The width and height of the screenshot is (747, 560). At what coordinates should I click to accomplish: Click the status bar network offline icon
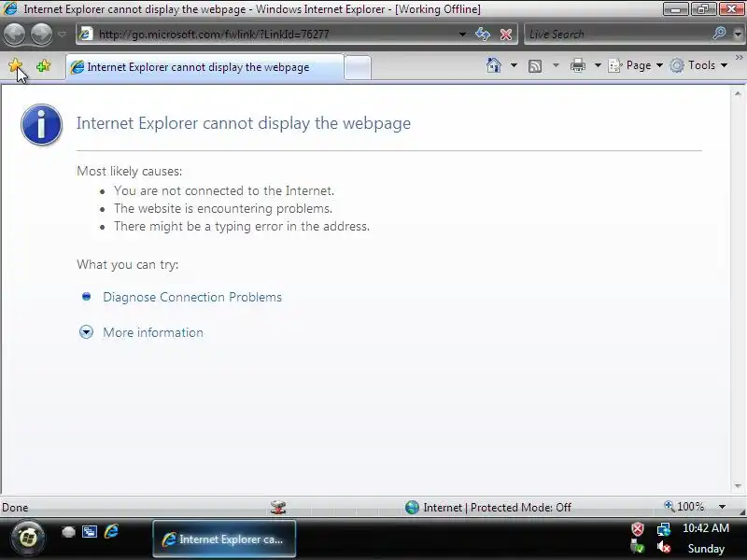(x=278, y=508)
